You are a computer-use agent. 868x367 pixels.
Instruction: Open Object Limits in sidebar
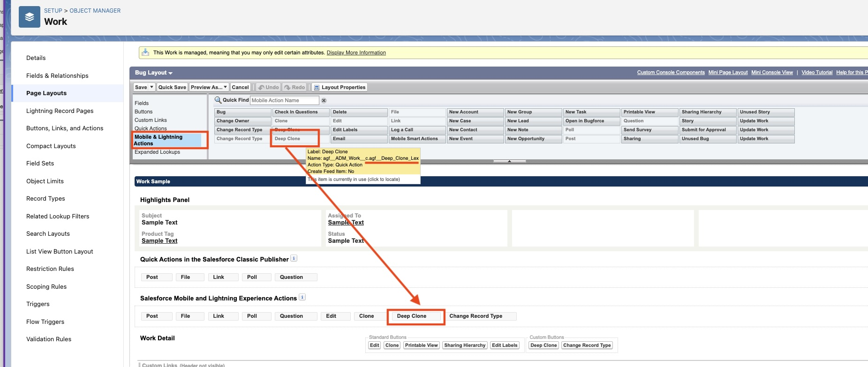click(x=45, y=181)
